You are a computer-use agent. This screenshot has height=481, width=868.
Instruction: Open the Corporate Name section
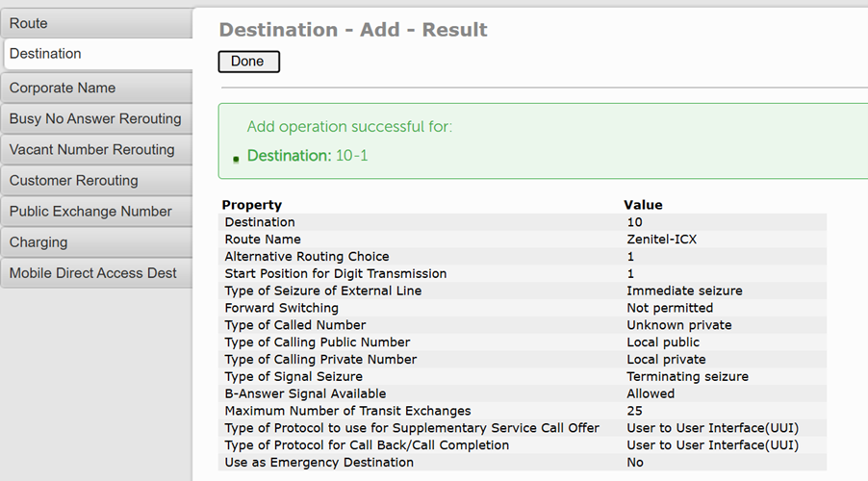(x=96, y=88)
